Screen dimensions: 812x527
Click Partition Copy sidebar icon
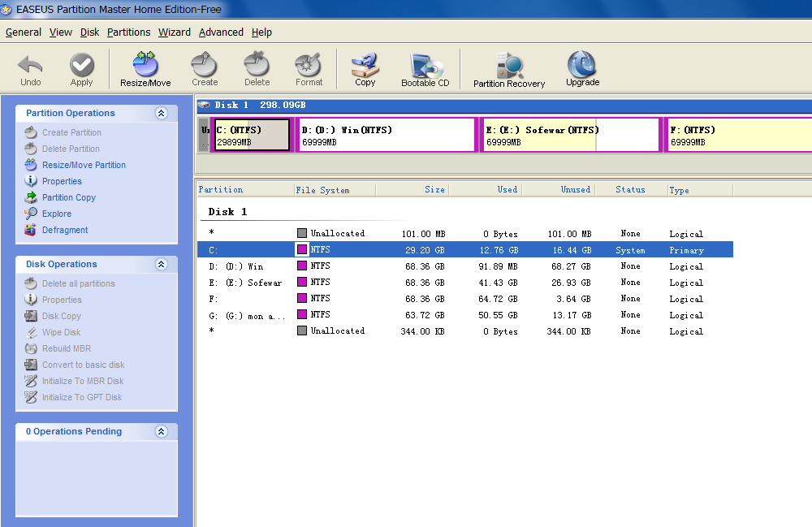pos(31,197)
